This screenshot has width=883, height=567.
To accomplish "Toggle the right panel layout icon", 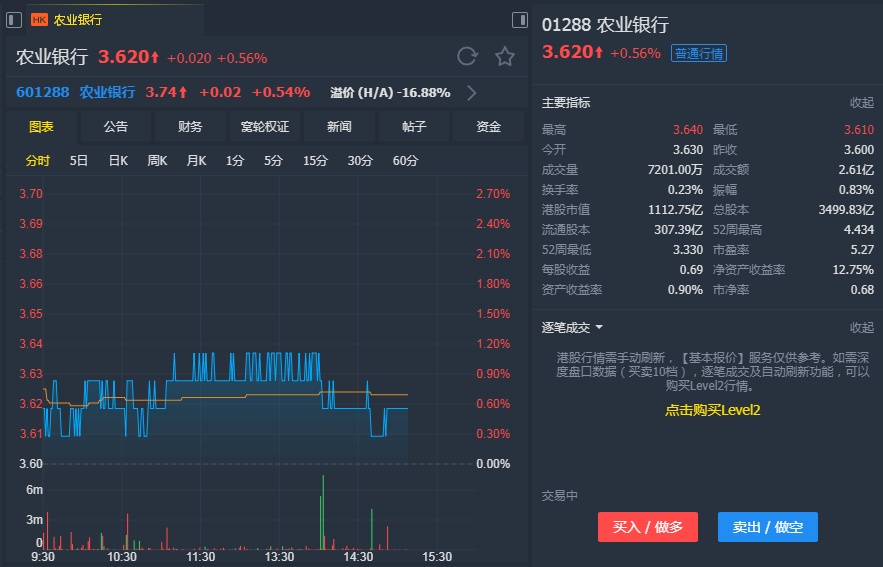I will point(520,20).
